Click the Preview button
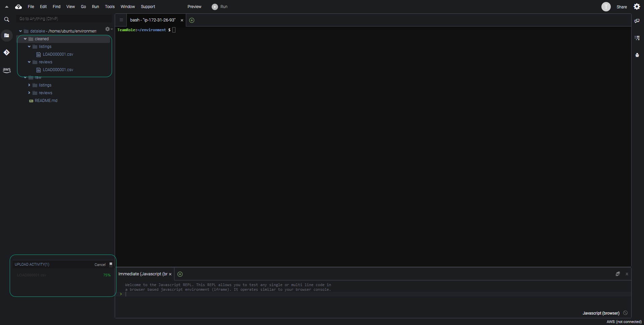The height and width of the screenshot is (325, 644). 194,7
